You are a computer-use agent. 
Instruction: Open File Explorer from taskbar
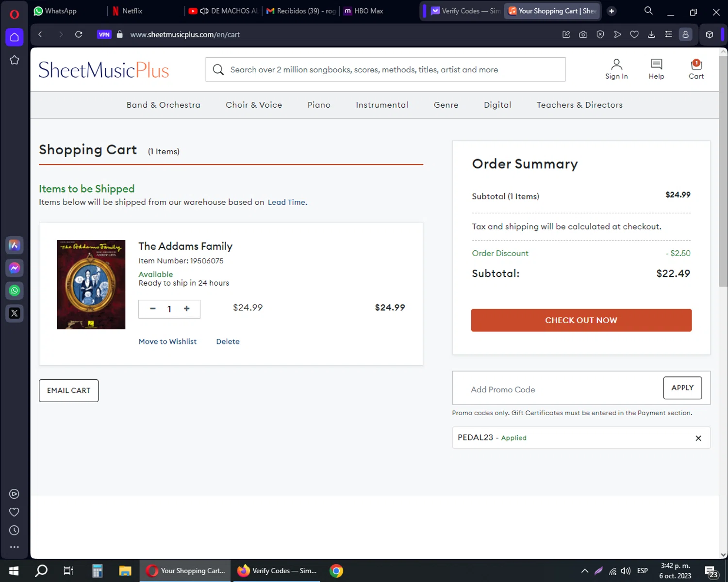[125, 571]
